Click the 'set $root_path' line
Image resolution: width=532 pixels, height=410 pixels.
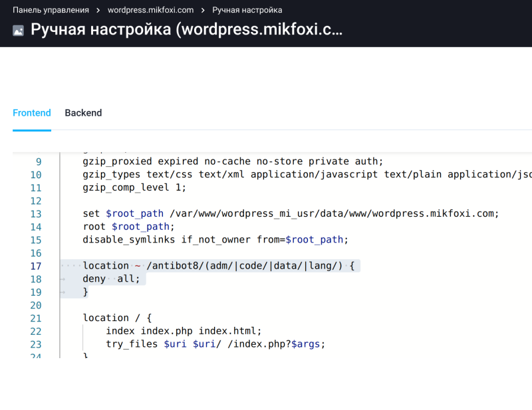tap(290, 214)
